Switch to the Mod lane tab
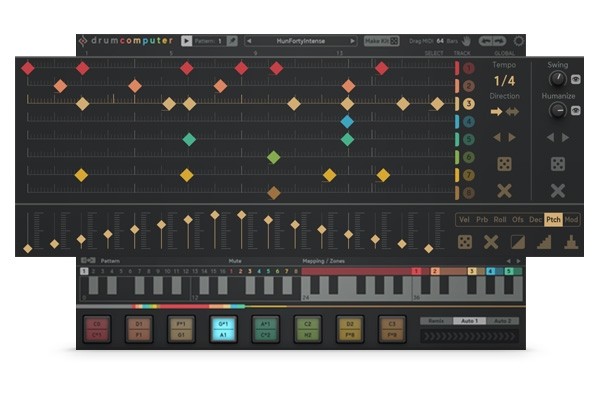The width and height of the screenshot is (600, 400). pos(571,220)
